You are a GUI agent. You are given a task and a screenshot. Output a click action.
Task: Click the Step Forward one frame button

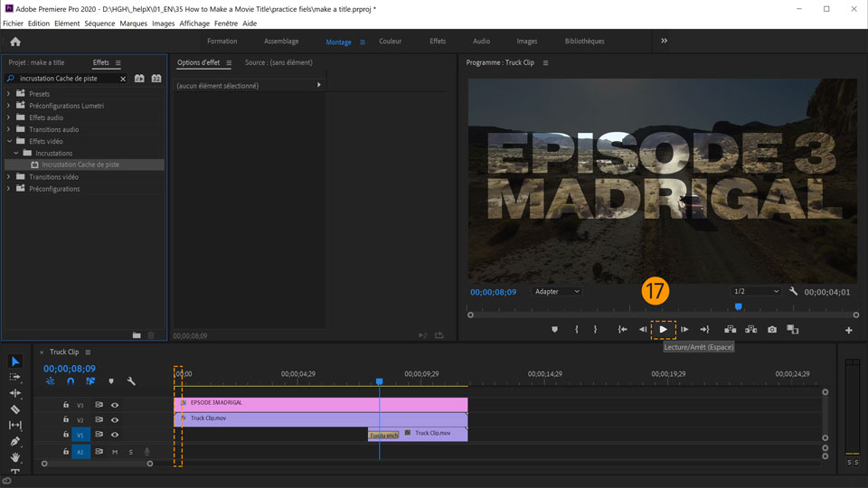click(684, 330)
